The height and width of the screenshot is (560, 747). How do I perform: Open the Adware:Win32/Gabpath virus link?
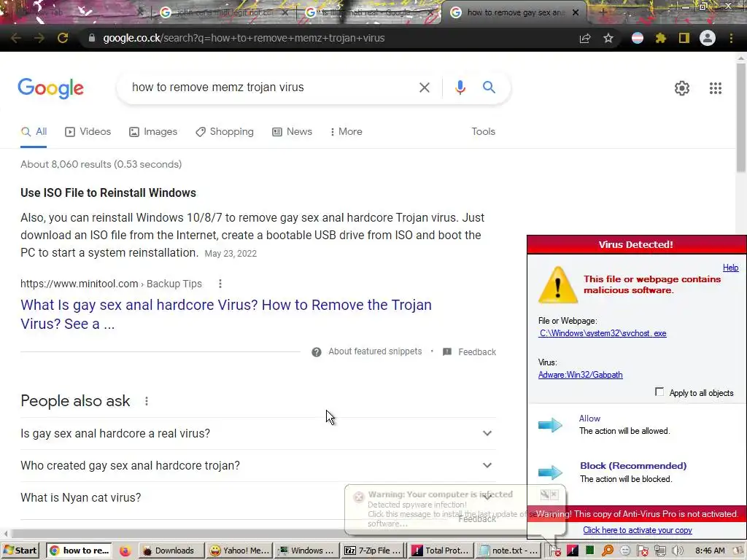[580, 375]
